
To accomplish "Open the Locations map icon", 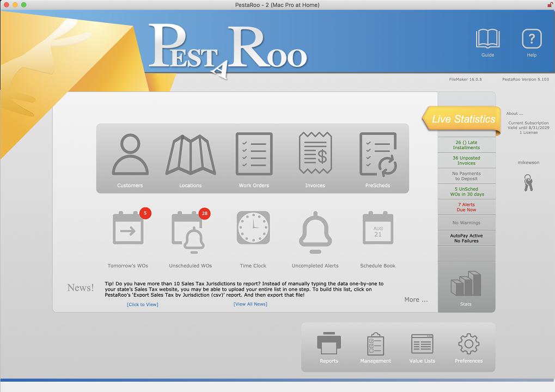I will coord(191,155).
